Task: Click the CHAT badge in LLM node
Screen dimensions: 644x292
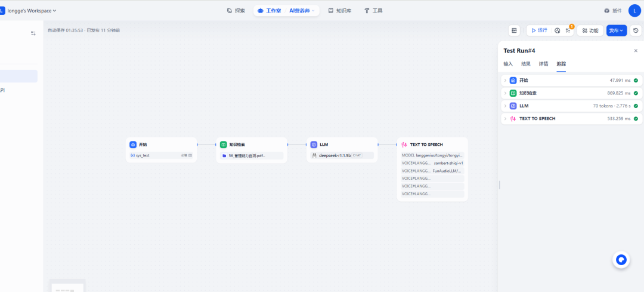Action: pos(357,155)
